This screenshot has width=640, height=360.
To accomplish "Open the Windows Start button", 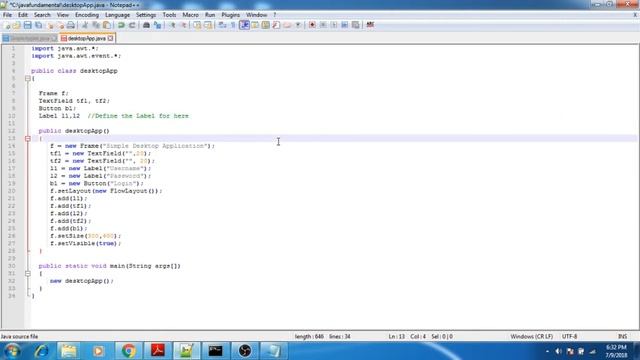I will pyautogui.click(x=12, y=351).
